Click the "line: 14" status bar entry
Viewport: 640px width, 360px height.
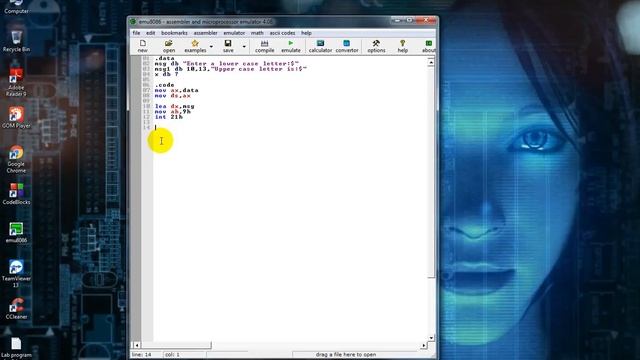point(142,355)
